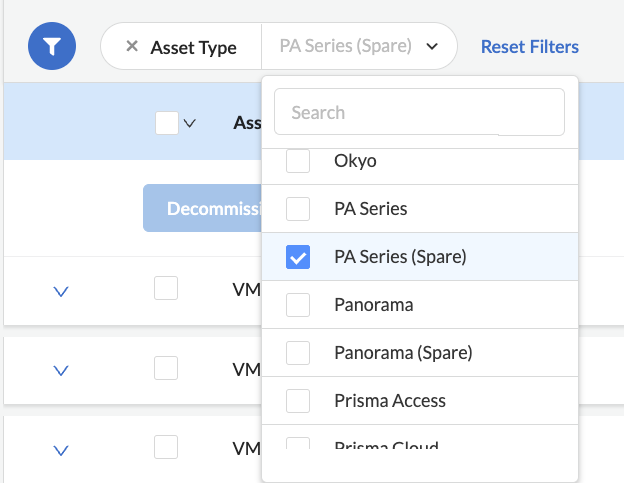
Task: Select the first VM row checkbox
Action: tap(166, 288)
